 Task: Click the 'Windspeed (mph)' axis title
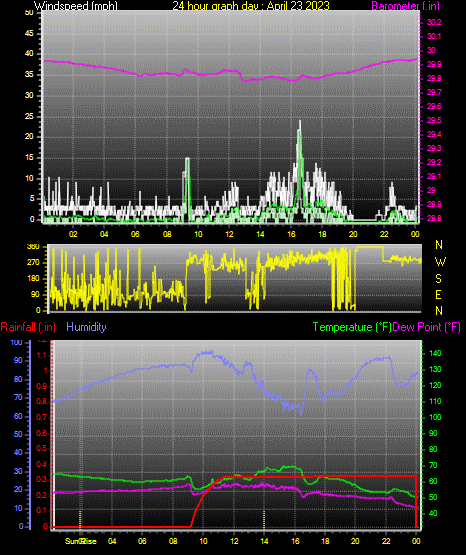tap(76, 5)
